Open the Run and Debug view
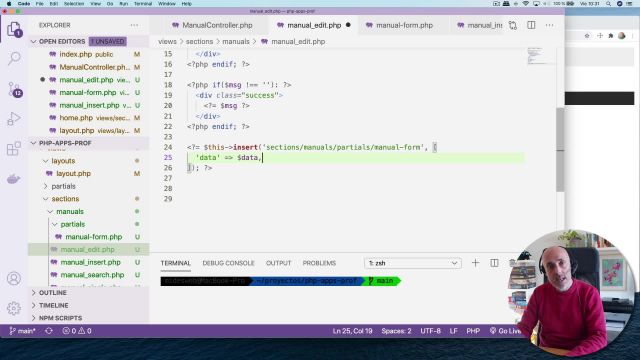 coord(14,119)
